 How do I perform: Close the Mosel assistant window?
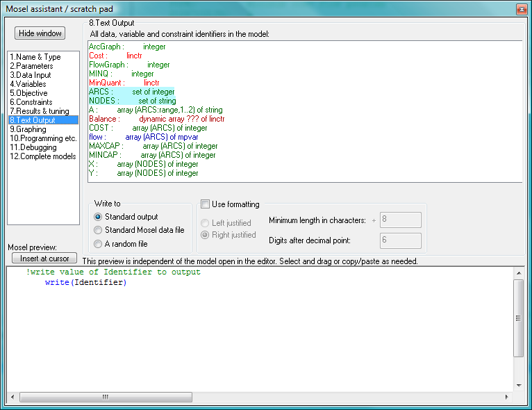521,8
